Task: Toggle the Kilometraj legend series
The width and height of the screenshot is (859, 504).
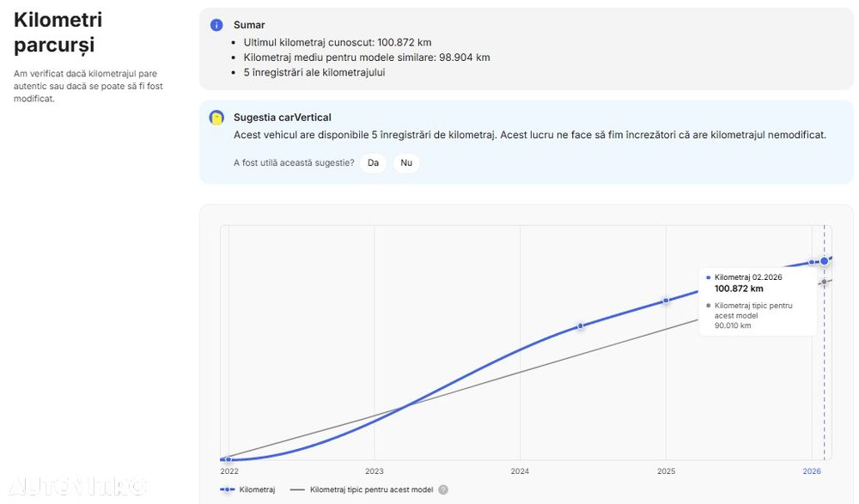Action: coord(247,489)
